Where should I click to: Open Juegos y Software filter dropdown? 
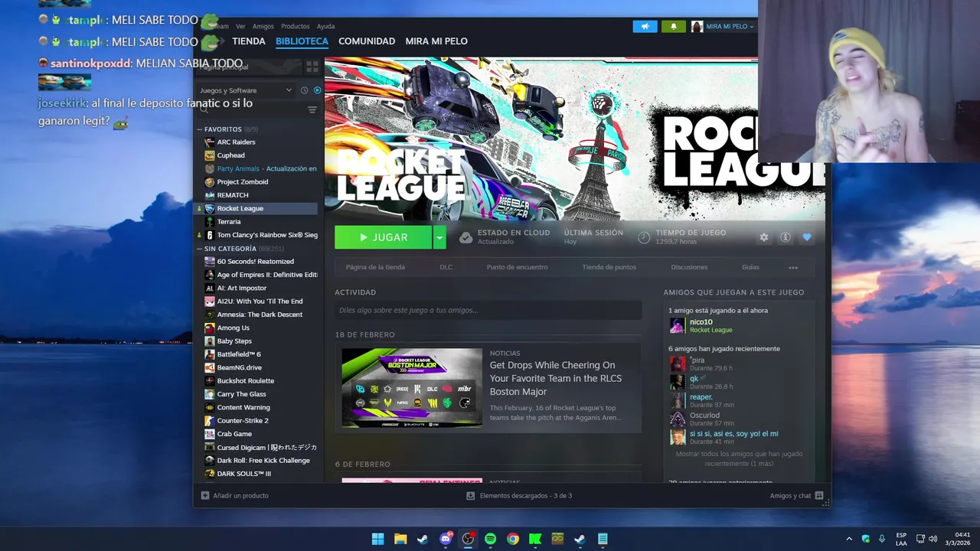tap(245, 90)
